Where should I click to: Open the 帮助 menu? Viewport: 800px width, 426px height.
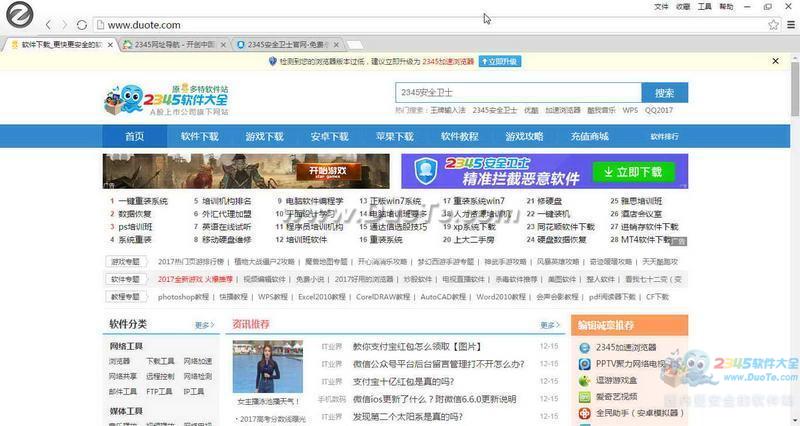(726, 7)
